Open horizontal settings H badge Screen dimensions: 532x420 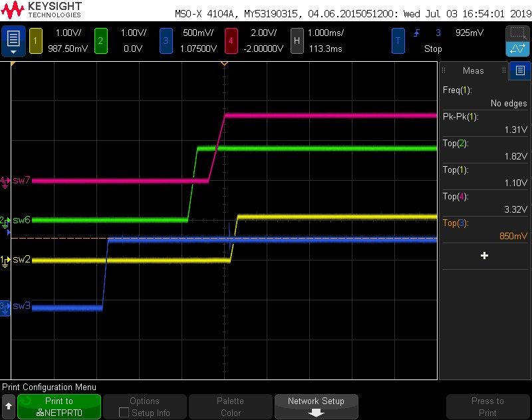point(297,41)
